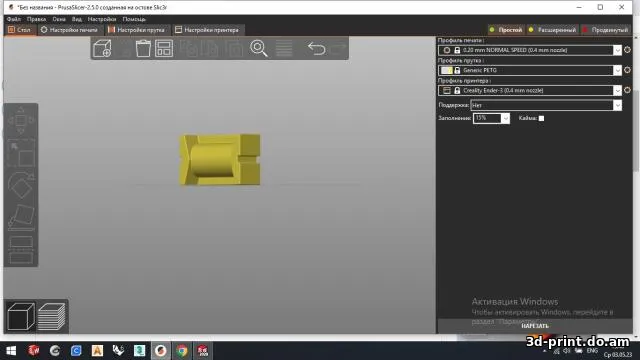640x360 pixels.
Task: Select Простой (Simple) mode
Action: (507, 30)
